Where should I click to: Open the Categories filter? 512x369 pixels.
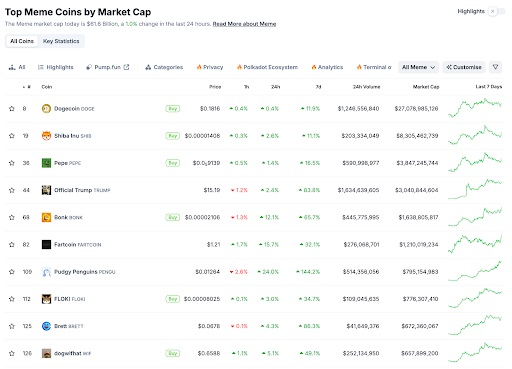tap(164, 67)
